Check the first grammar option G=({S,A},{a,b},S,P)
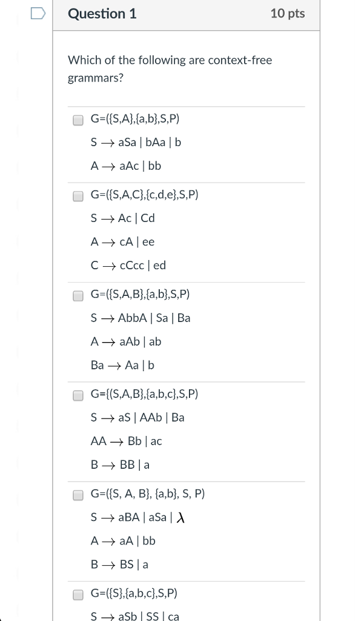The image size is (364, 621). pos(78,120)
